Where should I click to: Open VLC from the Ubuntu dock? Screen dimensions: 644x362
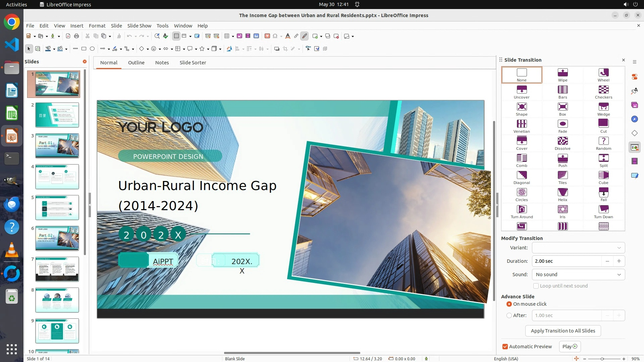coord(12,250)
